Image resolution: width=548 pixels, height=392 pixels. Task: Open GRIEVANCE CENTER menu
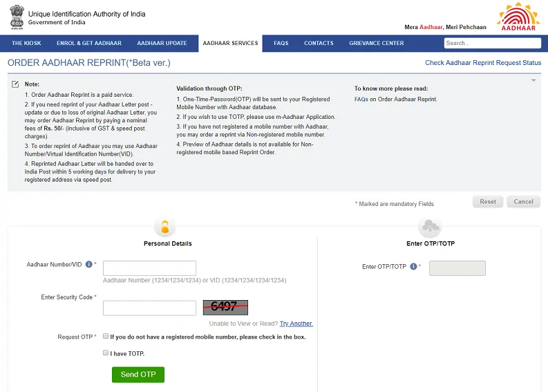click(x=377, y=43)
